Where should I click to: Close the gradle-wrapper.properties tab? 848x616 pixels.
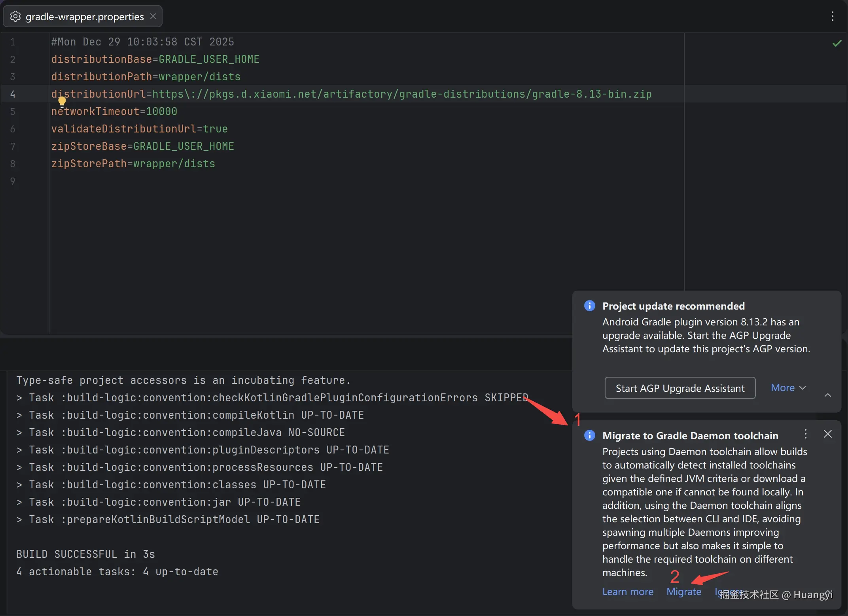point(153,17)
